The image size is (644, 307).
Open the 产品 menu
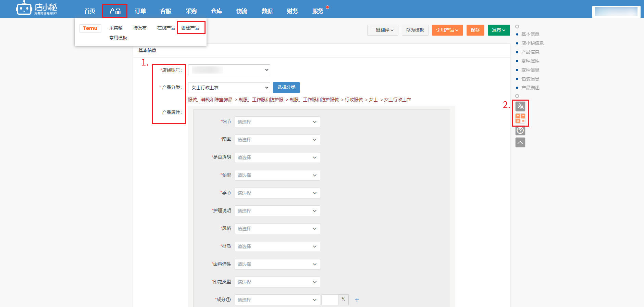point(115,11)
